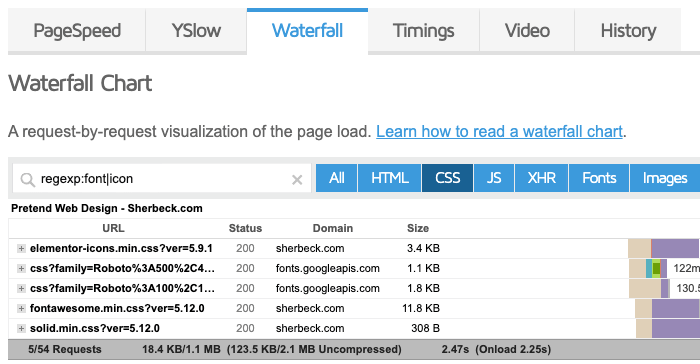
Task: Select the Waterfall tab
Action: [x=307, y=31]
